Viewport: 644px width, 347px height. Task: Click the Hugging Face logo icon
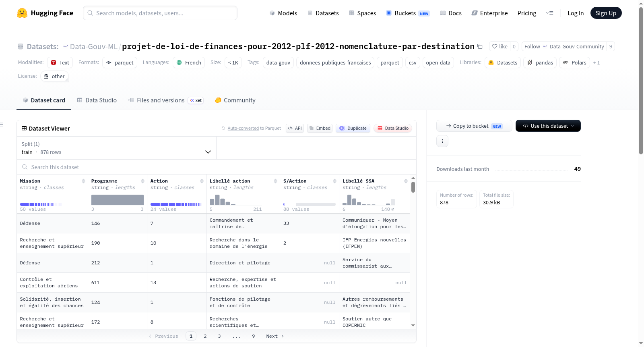pyautogui.click(x=22, y=13)
